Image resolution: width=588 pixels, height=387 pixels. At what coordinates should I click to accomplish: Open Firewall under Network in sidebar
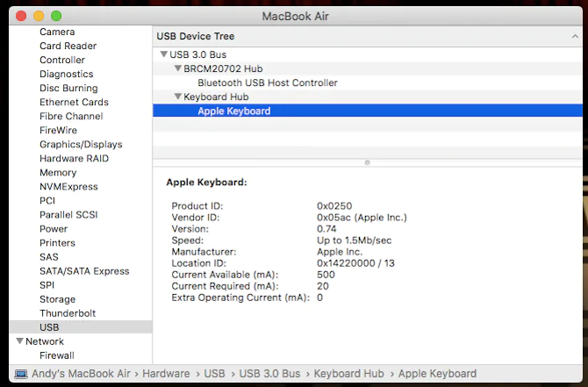(x=56, y=355)
